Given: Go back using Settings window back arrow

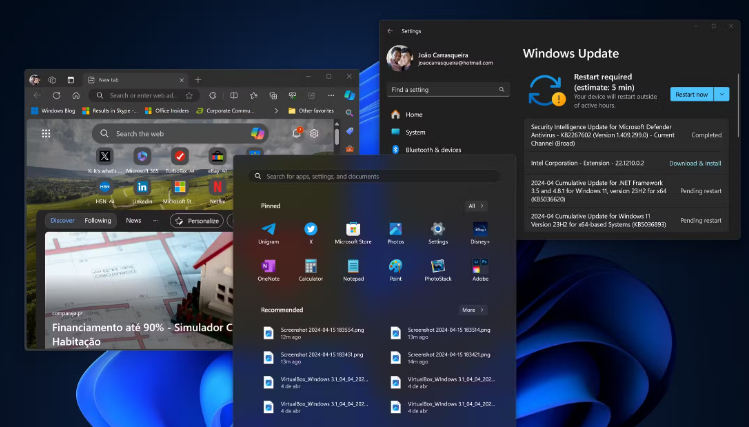Looking at the screenshot, I should click(x=390, y=31).
